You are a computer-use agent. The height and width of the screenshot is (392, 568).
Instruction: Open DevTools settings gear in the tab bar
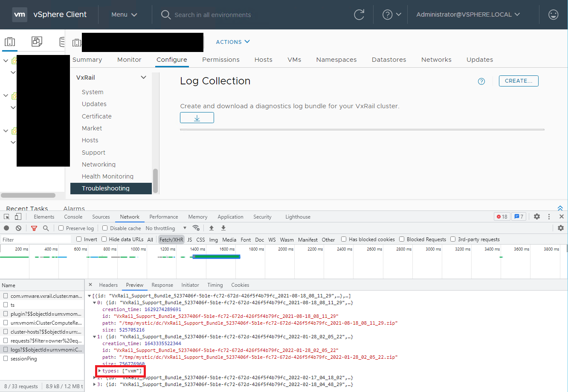[537, 217]
